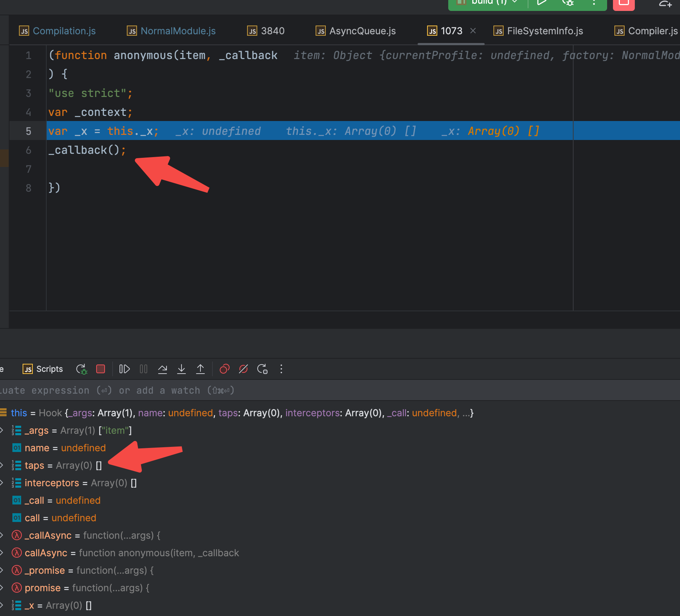Expand the taps array node
This screenshot has width=680, height=616.
(2, 465)
